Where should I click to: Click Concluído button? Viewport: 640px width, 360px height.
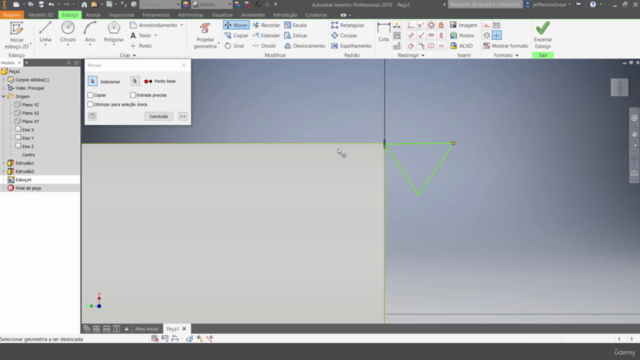(x=159, y=116)
